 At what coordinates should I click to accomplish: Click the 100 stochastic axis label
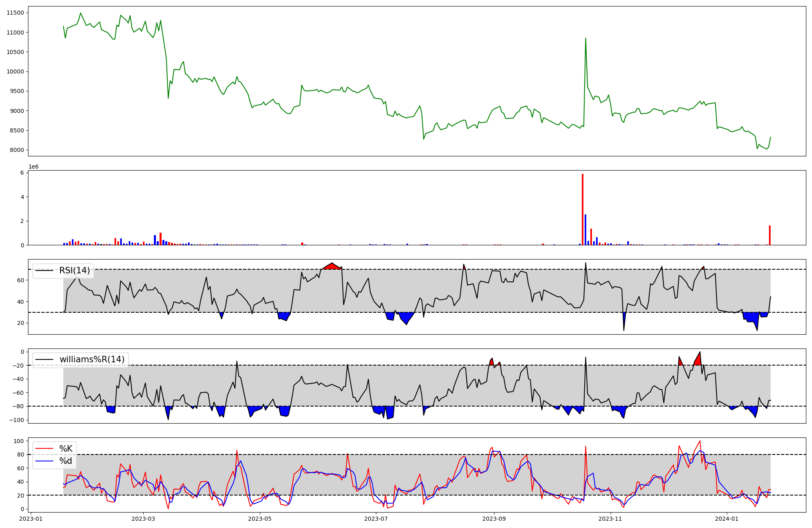19,441
